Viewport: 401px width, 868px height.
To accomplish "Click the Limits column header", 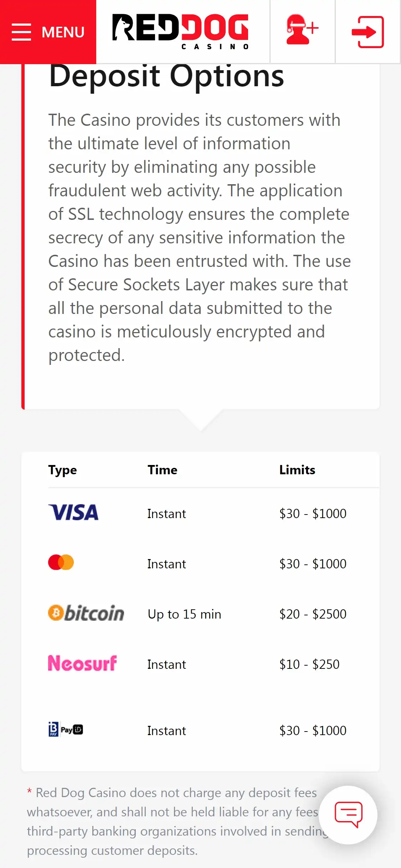I will pos(297,470).
